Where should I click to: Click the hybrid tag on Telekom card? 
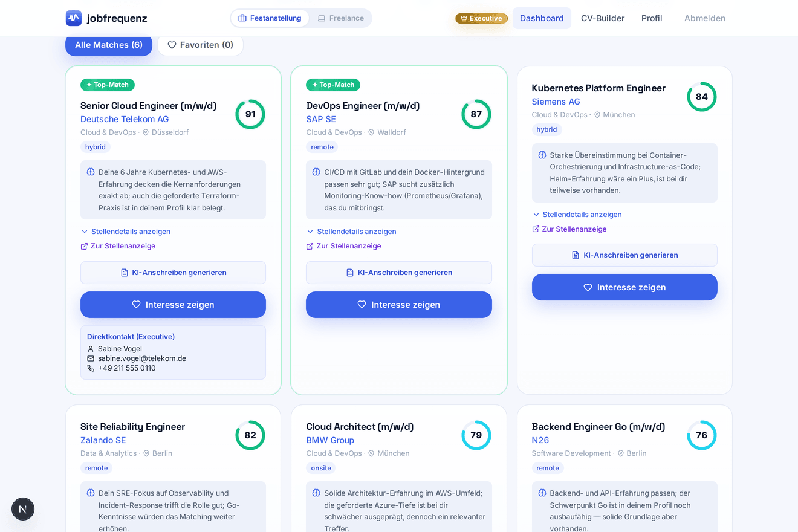96,147
